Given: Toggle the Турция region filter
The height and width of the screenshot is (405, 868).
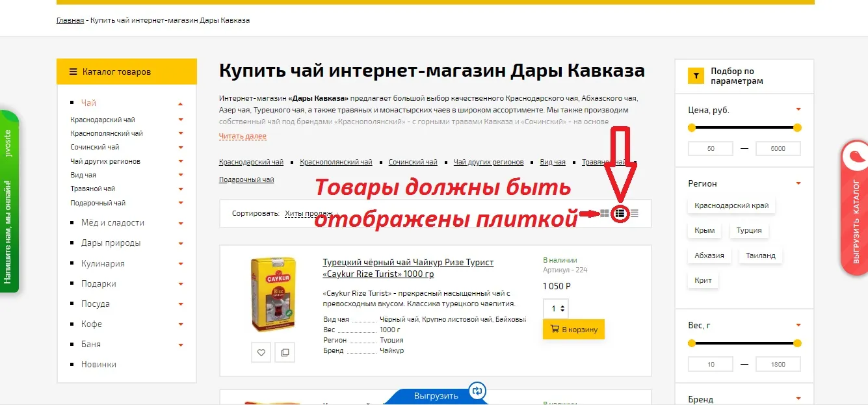Looking at the screenshot, I should (x=749, y=230).
